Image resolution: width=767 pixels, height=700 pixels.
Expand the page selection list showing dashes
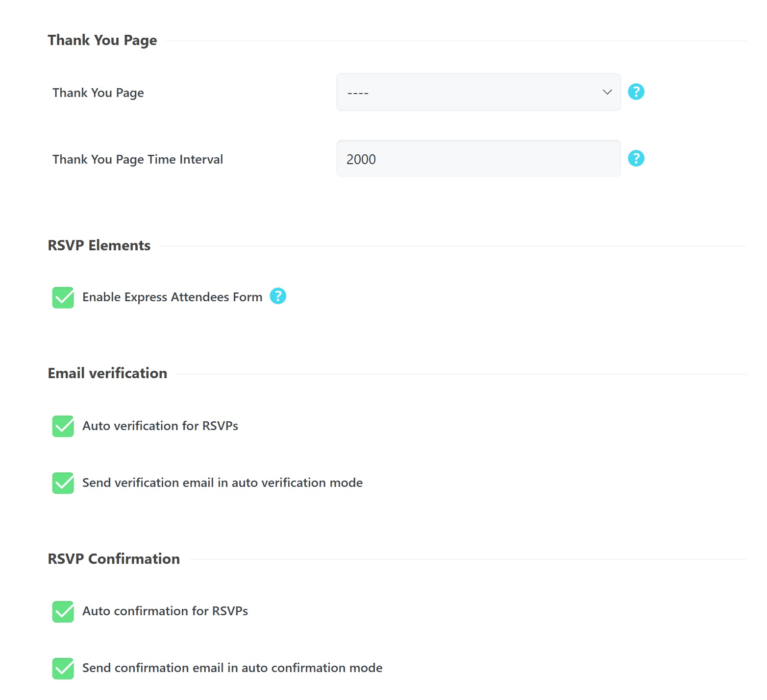[478, 92]
